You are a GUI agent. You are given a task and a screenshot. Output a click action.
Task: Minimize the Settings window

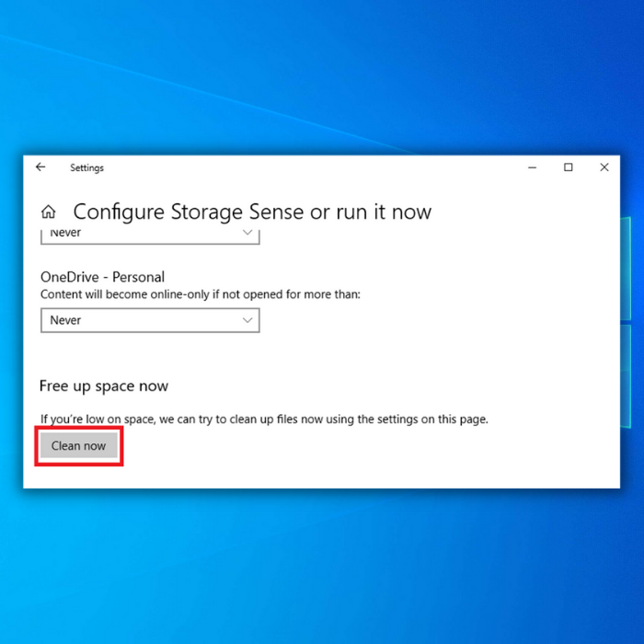point(533,167)
